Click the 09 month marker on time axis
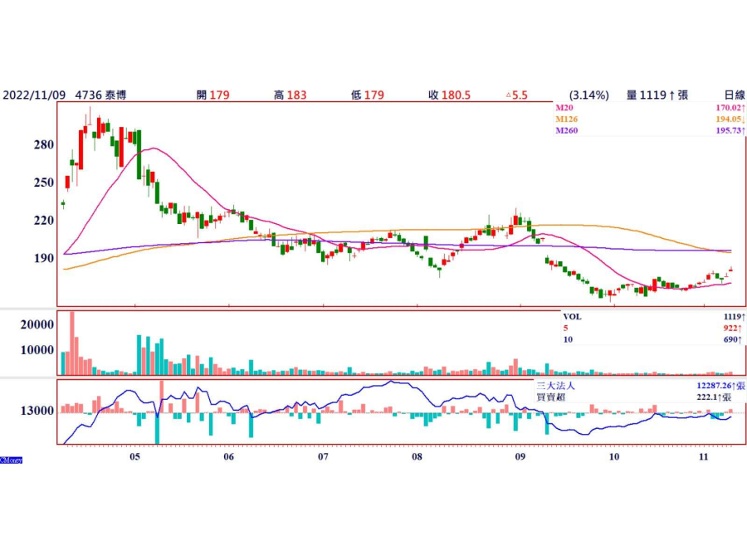The image size is (747, 560). click(520, 456)
